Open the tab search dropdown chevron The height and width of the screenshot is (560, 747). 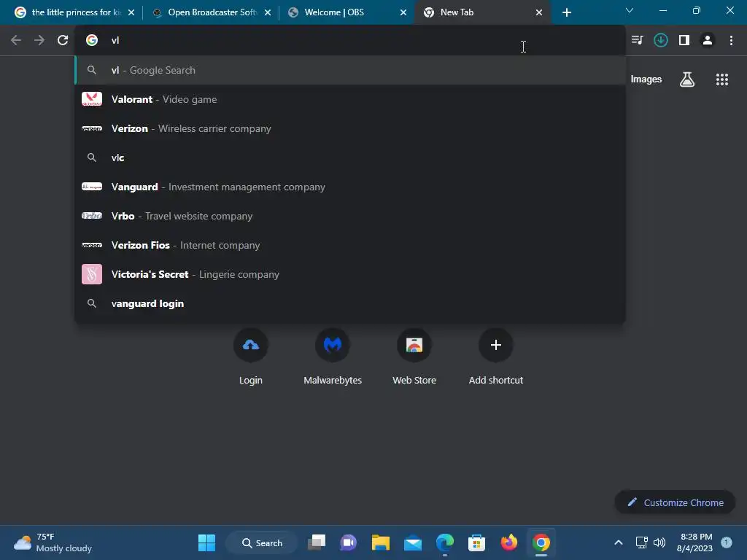(630, 10)
